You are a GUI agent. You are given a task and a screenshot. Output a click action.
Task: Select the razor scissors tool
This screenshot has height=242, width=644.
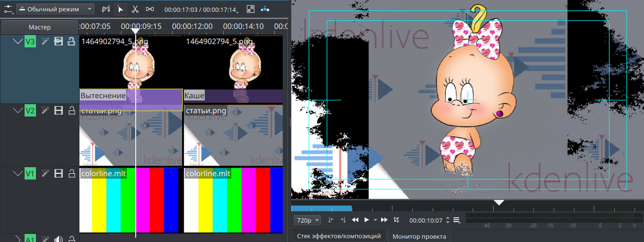click(135, 9)
